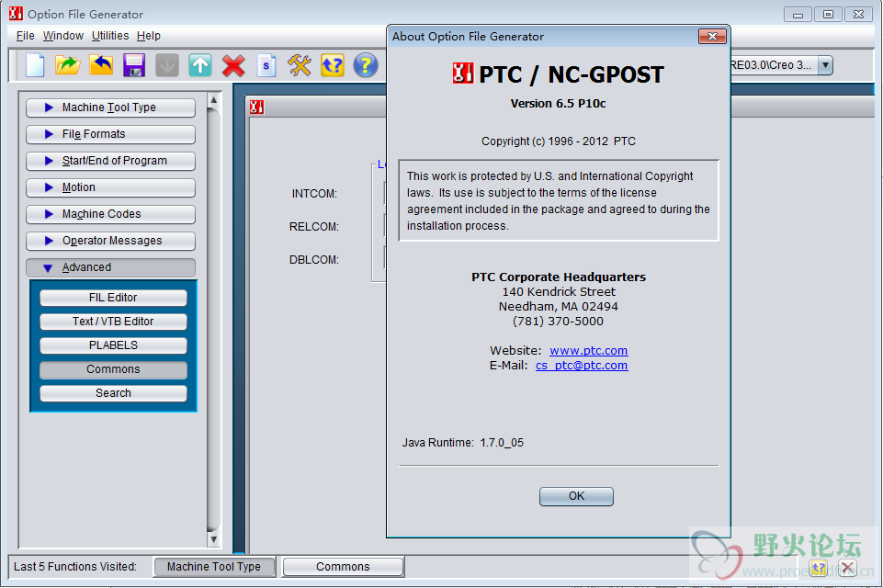883x588 pixels.
Task: Expand the Operator Messages section
Action: 110,241
